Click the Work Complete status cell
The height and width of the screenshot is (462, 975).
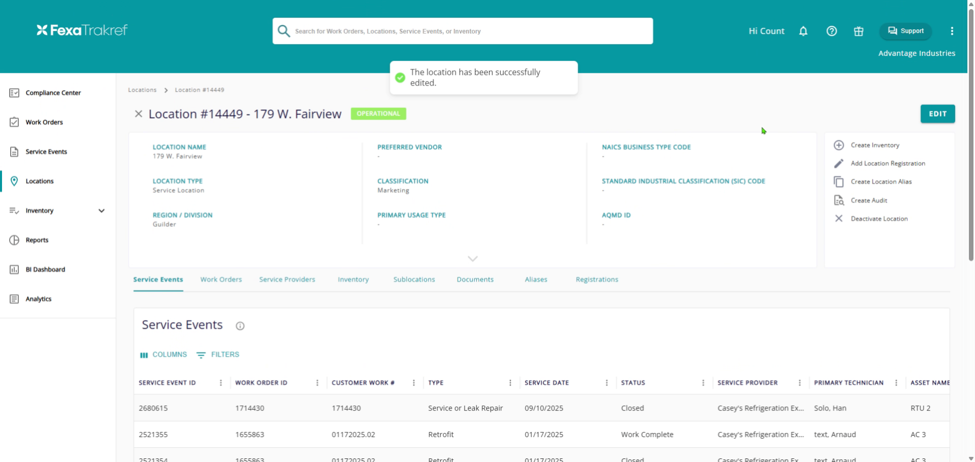[x=647, y=435]
